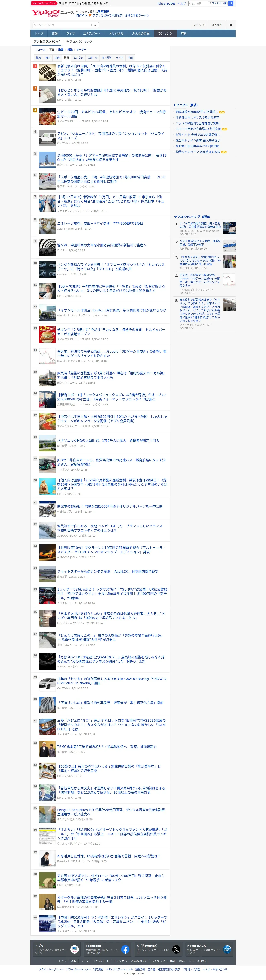
Task: Open the ライブ navigation tab
Action: (70, 34)
